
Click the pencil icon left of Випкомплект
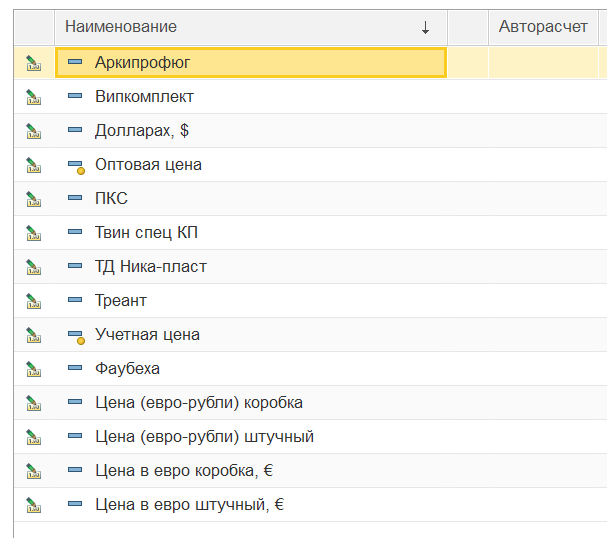coord(33,97)
